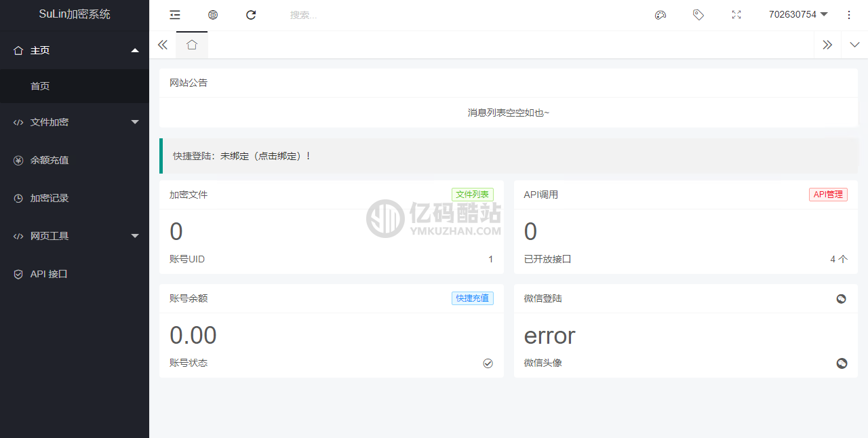Collapse the 主页 sidebar menu

[x=135, y=50]
